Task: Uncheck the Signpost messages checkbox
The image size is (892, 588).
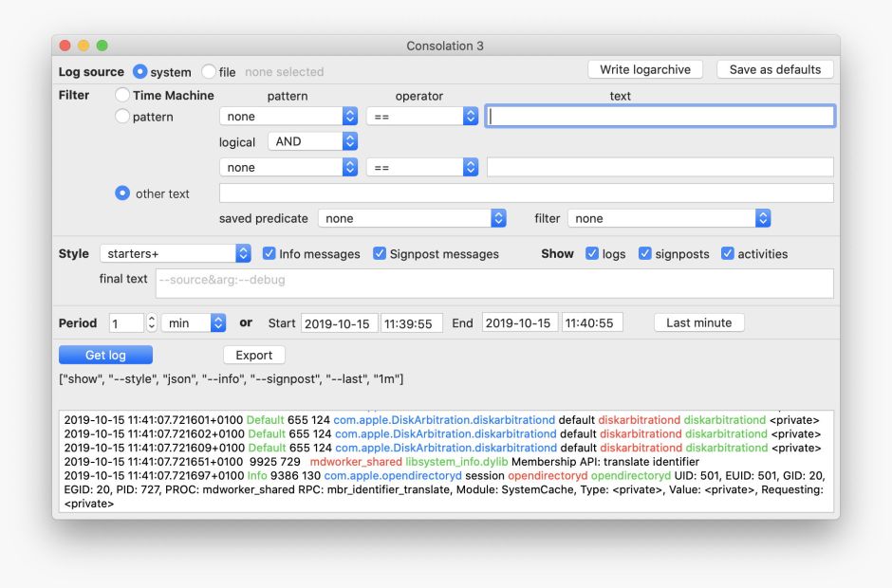Action: coord(380,254)
